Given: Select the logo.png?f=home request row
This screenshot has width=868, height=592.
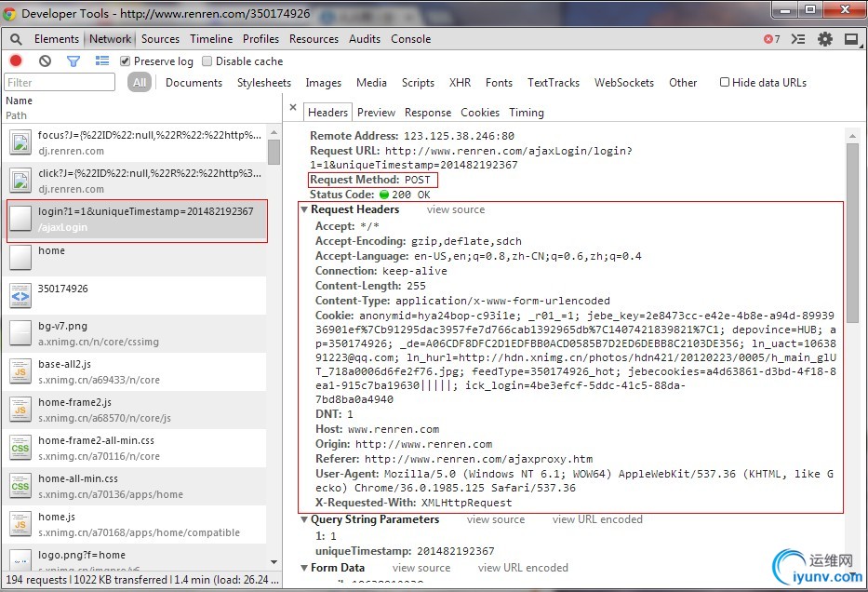Looking at the screenshot, I should tap(136, 558).
